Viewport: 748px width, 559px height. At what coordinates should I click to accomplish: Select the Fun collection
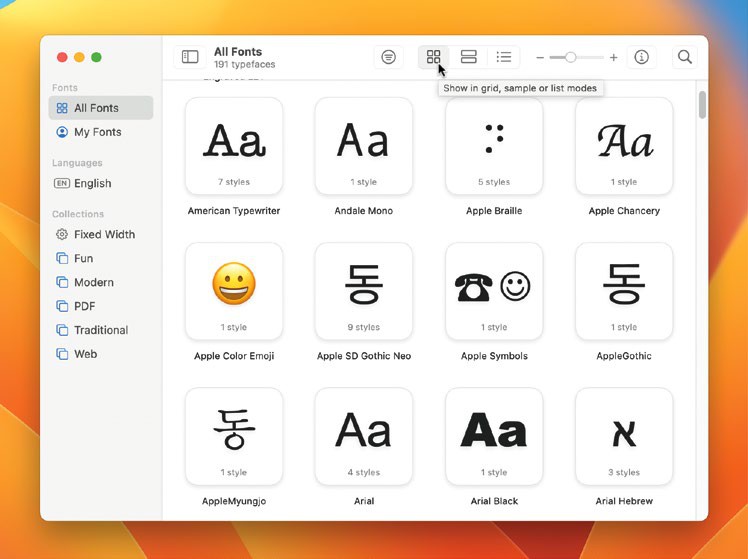[83, 258]
